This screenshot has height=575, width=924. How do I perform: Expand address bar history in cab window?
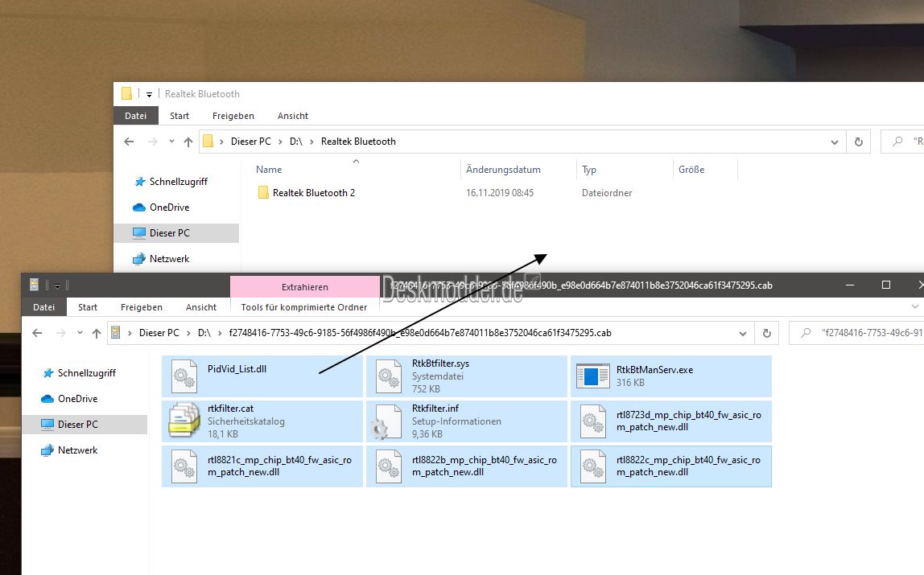(x=742, y=333)
